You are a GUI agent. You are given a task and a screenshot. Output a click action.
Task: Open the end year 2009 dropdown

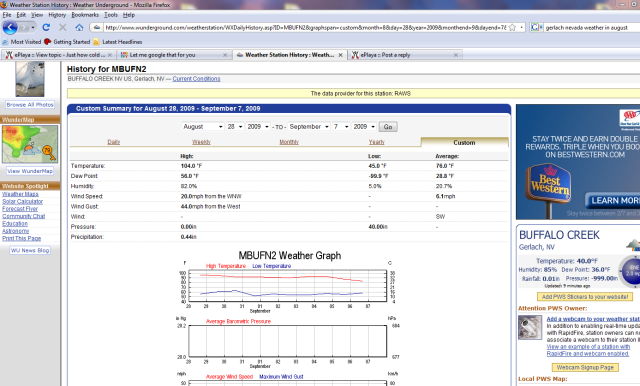pos(364,126)
